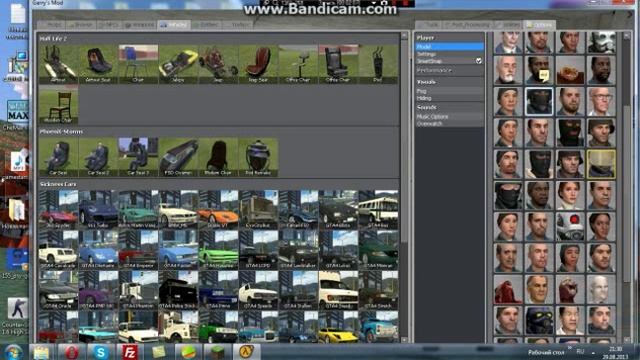Open the Options tab
The image size is (640, 360).
click(x=540, y=25)
